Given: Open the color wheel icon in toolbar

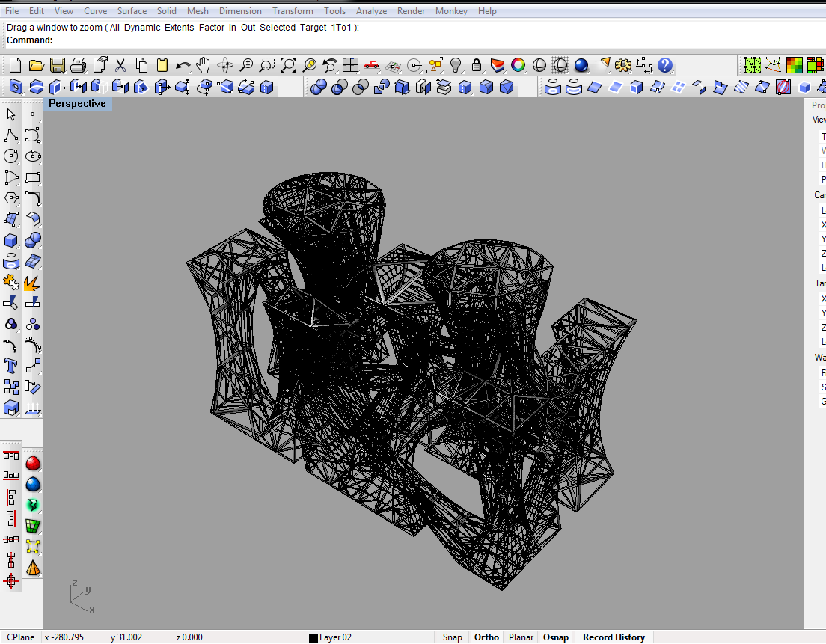Looking at the screenshot, I should [x=518, y=65].
